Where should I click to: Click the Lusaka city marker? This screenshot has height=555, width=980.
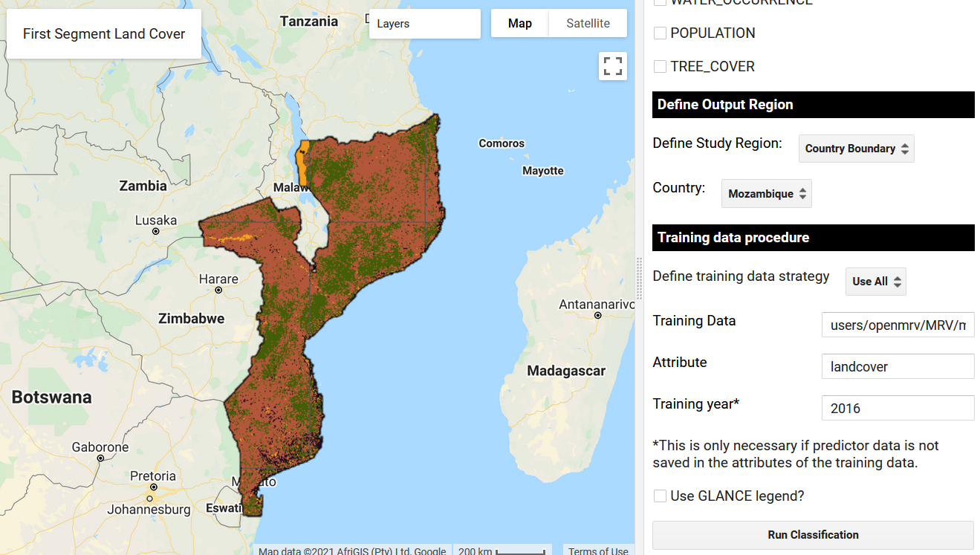click(156, 232)
